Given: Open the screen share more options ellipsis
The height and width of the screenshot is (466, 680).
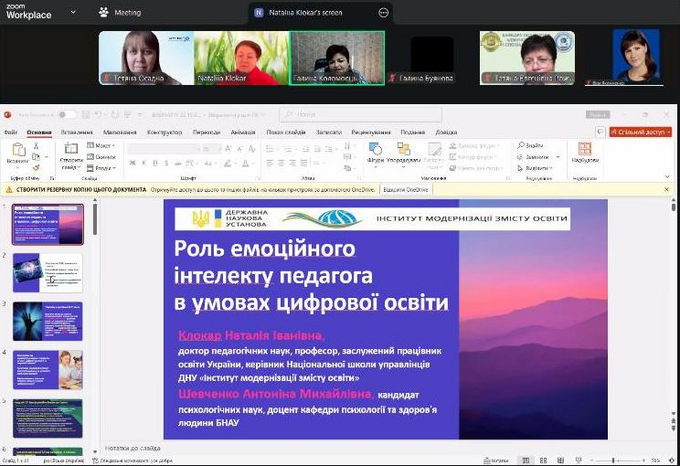Looking at the screenshot, I should [x=384, y=13].
